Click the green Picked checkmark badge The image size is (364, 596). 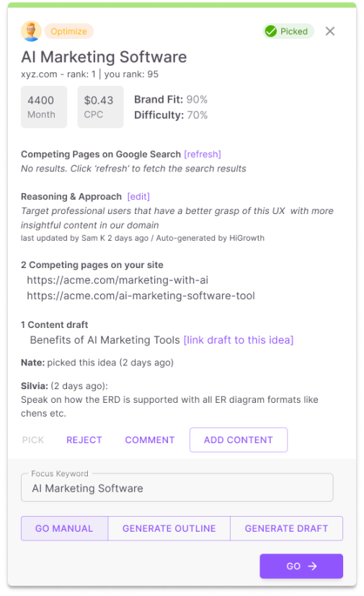tap(288, 31)
